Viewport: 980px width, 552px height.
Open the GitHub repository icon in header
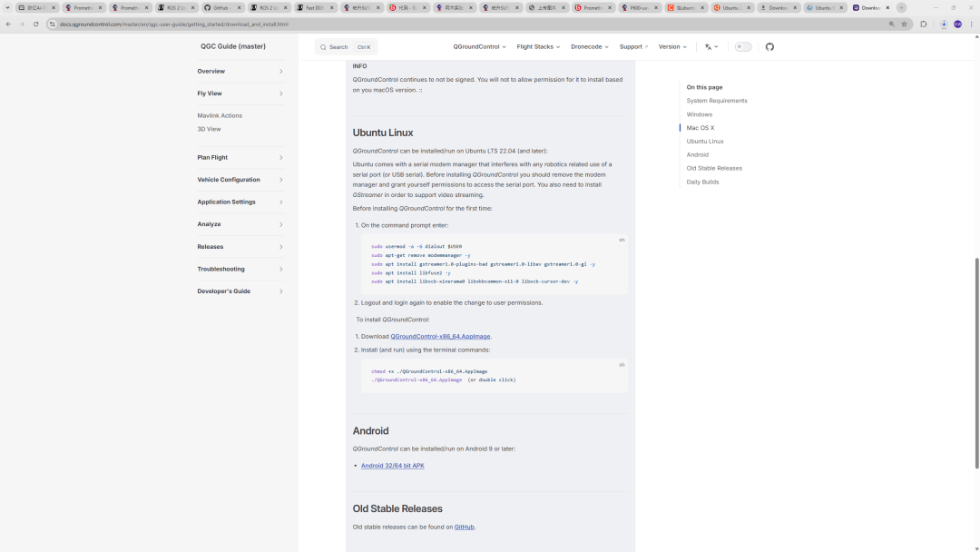coord(769,47)
